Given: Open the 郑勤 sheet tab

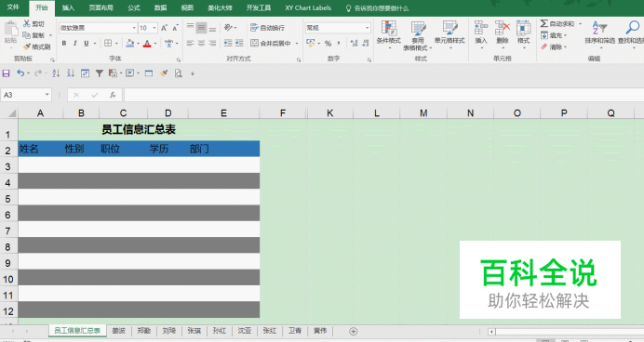Looking at the screenshot, I should [x=143, y=331].
